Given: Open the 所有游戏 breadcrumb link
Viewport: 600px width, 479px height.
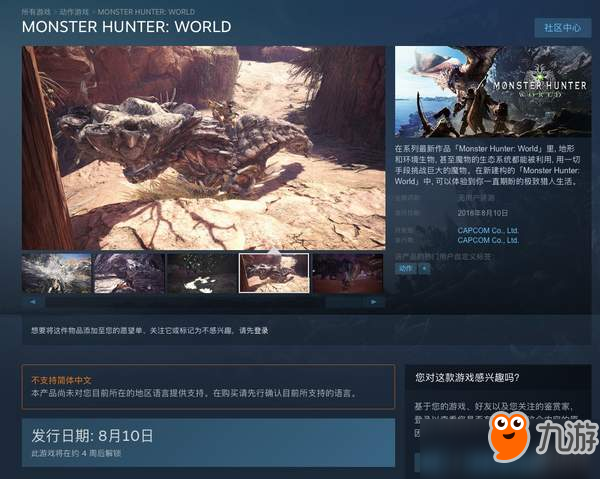Looking at the screenshot, I should point(36,11).
